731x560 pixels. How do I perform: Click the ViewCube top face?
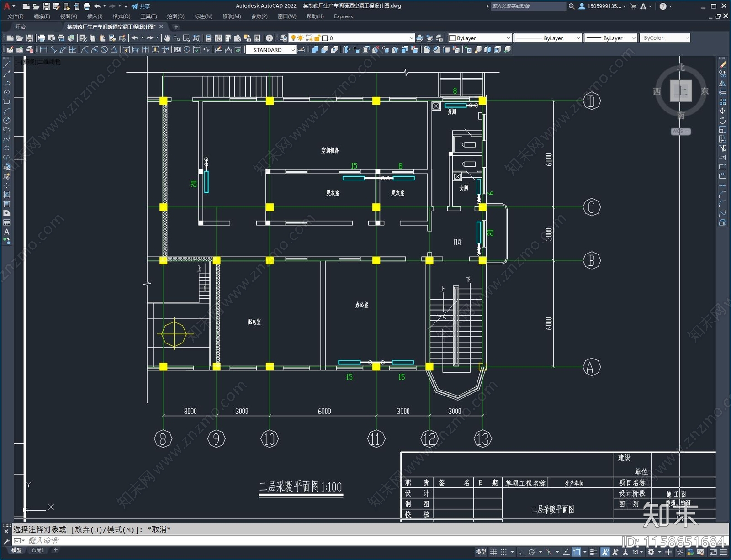[680, 90]
